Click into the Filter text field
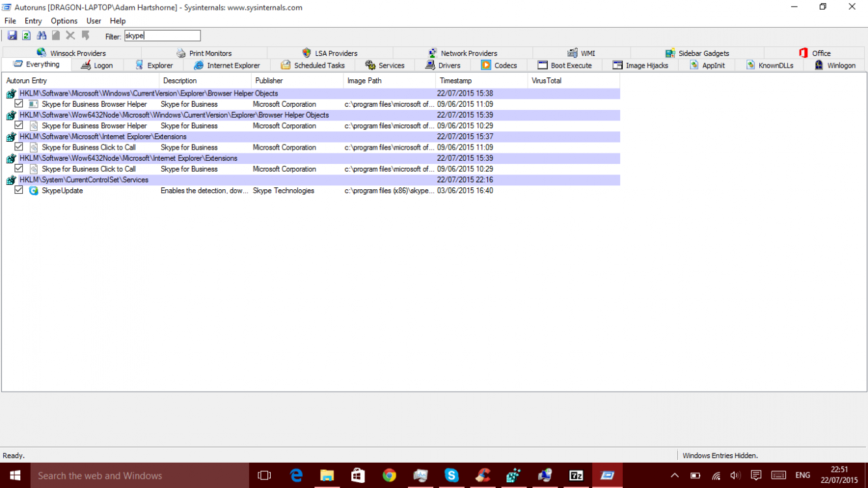The height and width of the screenshot is (488, 868). click(162, 36)
